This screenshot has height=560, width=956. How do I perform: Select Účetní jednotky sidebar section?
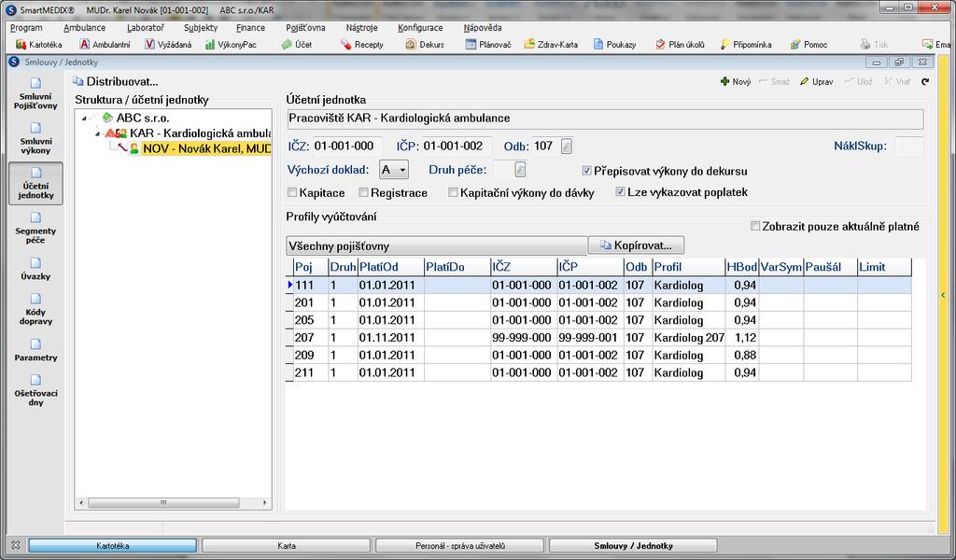[x=35, y=184]
